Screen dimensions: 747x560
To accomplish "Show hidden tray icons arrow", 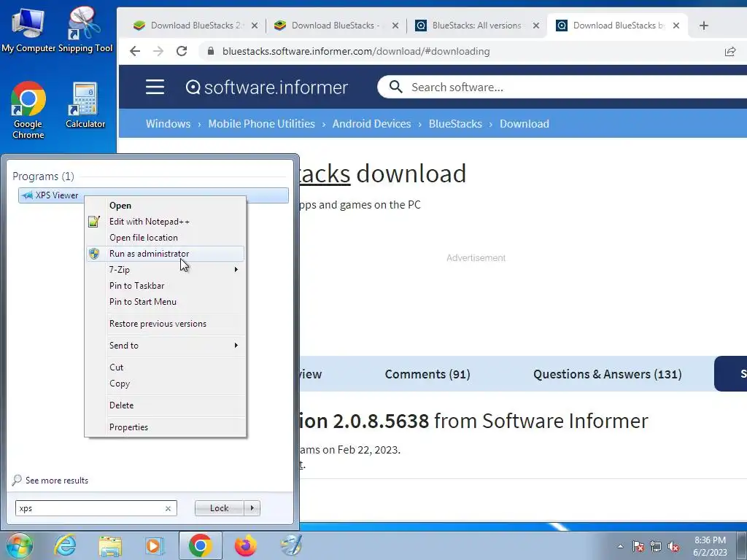I will click(620, 546).
